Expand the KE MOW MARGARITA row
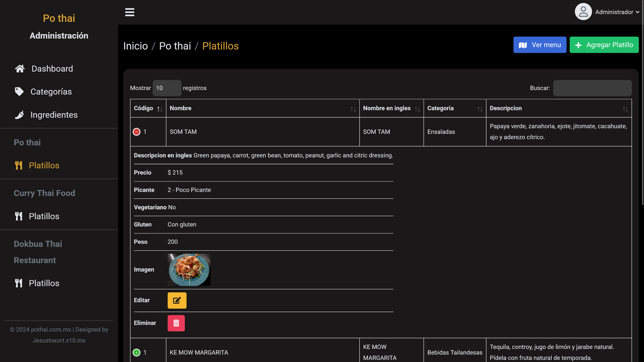Viewport: 644px width, 362px height. 136,353
